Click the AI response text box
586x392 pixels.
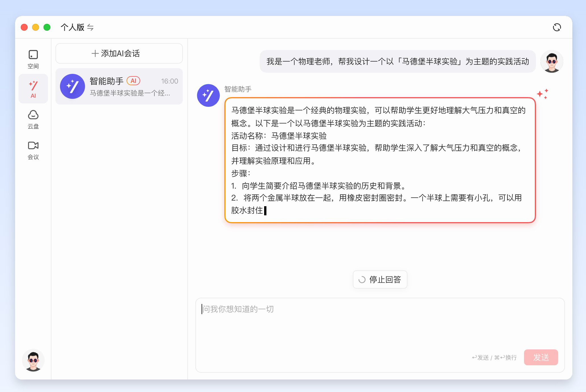[380, 160]
